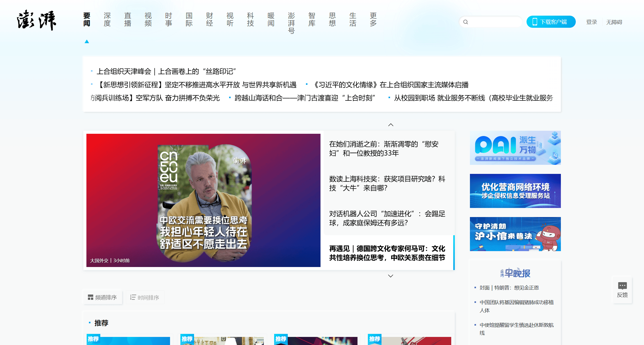Select the 频道排序 grid icon

click(90, 297)
